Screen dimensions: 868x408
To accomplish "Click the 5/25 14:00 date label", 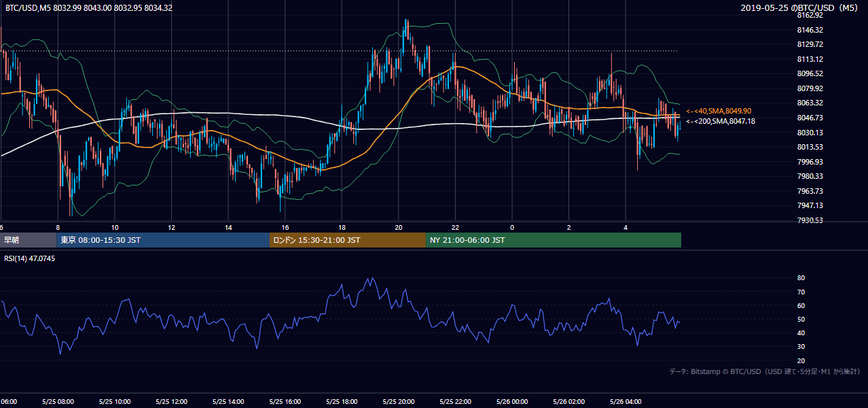I will (228, 402).
